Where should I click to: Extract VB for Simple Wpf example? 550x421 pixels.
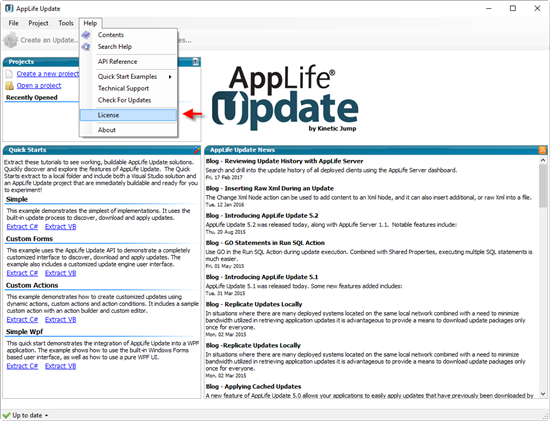pyautogui.click(x=60, y=366)
